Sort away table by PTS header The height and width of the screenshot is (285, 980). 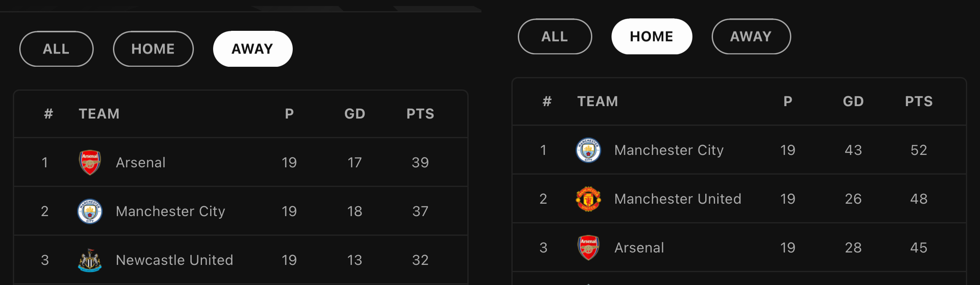pos(420,113)
